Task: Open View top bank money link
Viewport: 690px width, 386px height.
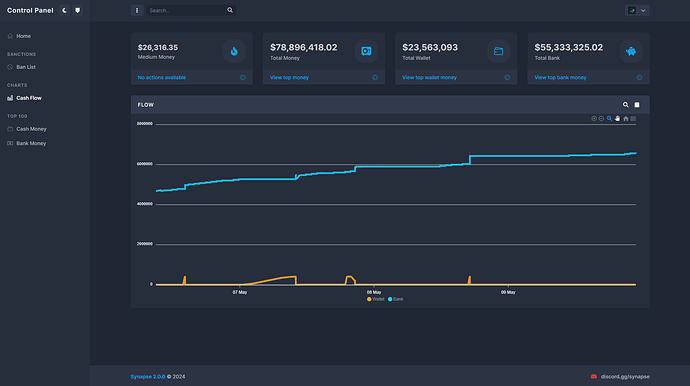Action: point(560,77)
